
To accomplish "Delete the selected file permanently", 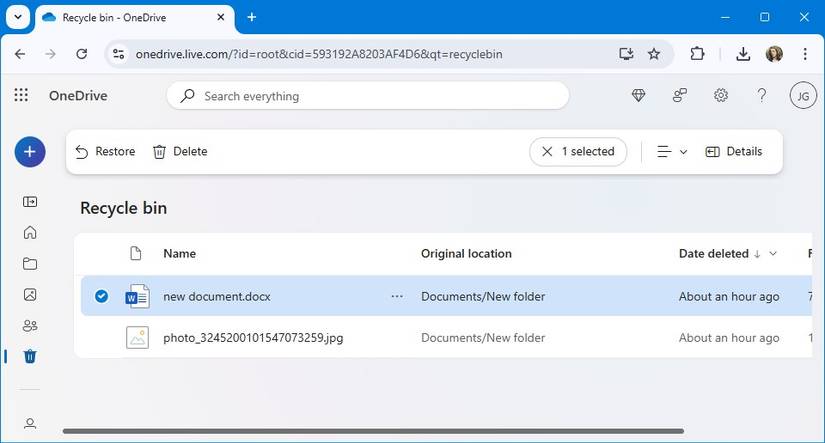I will [180, 152].
